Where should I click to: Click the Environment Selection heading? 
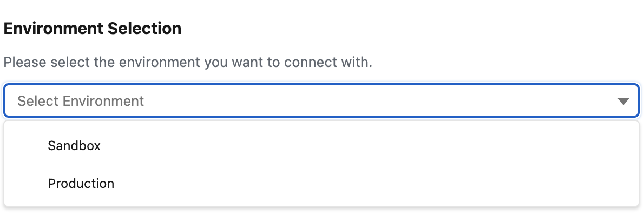(x=92, y=29)
